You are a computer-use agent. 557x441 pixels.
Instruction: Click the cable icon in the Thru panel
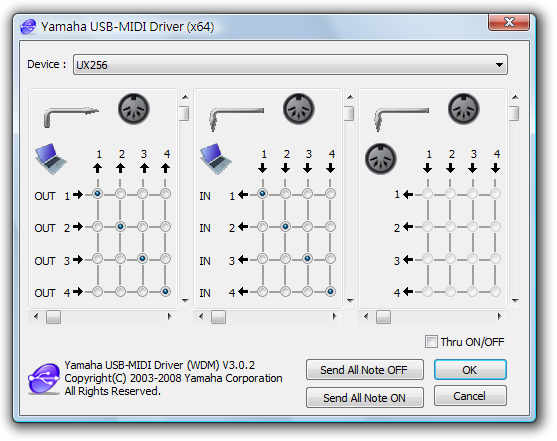click(401, 119)
